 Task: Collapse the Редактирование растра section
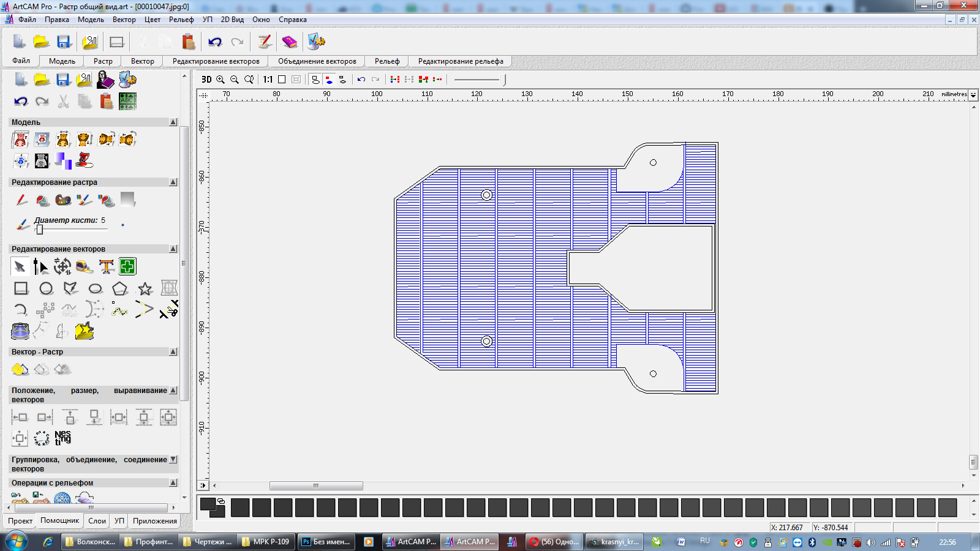click(x=173, y=182)
